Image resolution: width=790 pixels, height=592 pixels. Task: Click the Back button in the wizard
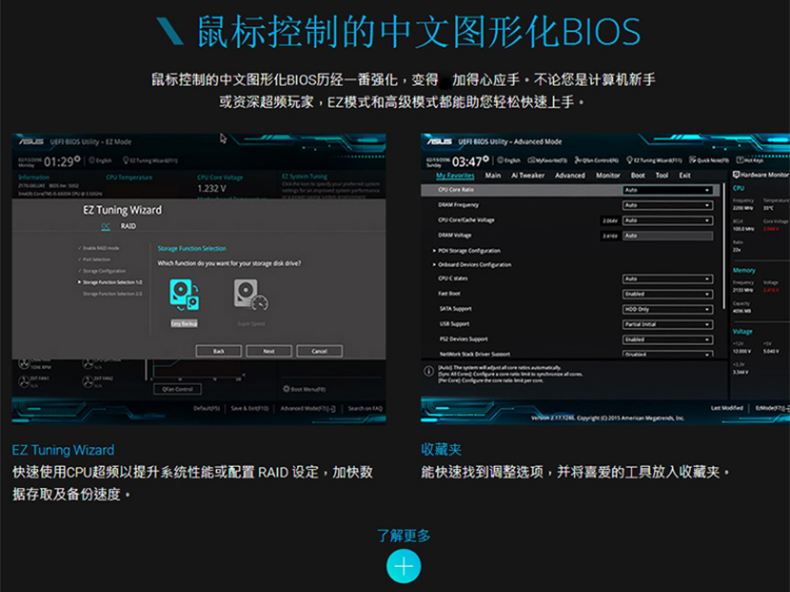[219, 351]
